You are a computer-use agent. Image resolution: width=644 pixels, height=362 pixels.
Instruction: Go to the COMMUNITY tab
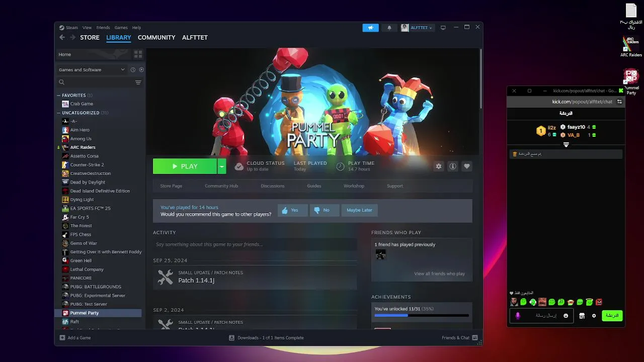156,37
